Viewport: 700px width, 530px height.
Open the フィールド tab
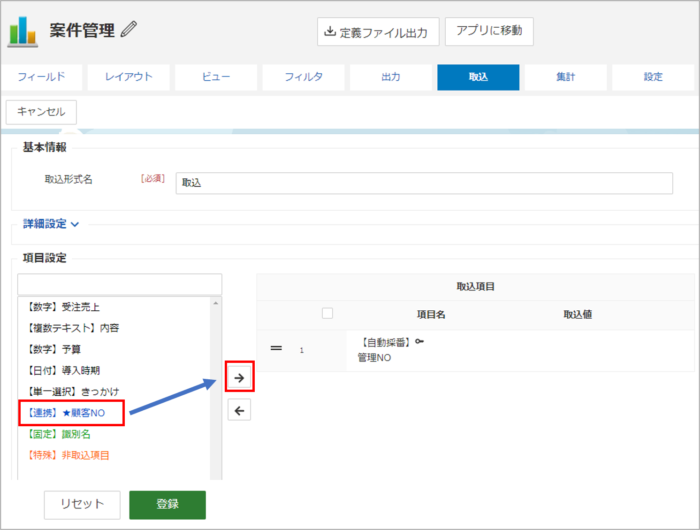42,77
